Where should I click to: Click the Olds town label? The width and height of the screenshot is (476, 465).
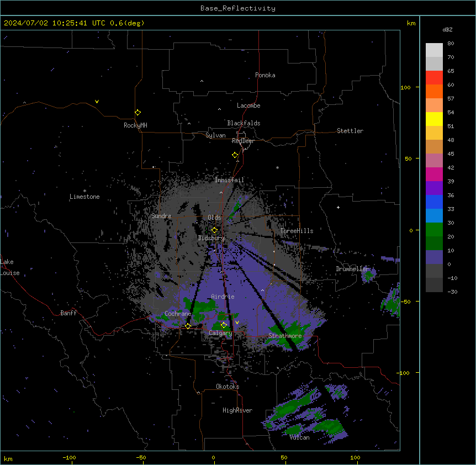tap(214, 218)
